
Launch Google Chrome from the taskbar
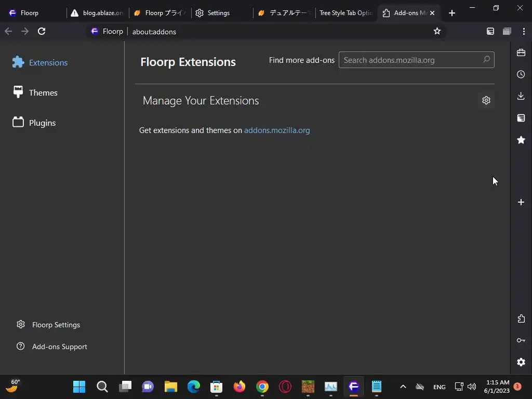tap(262, 387)
